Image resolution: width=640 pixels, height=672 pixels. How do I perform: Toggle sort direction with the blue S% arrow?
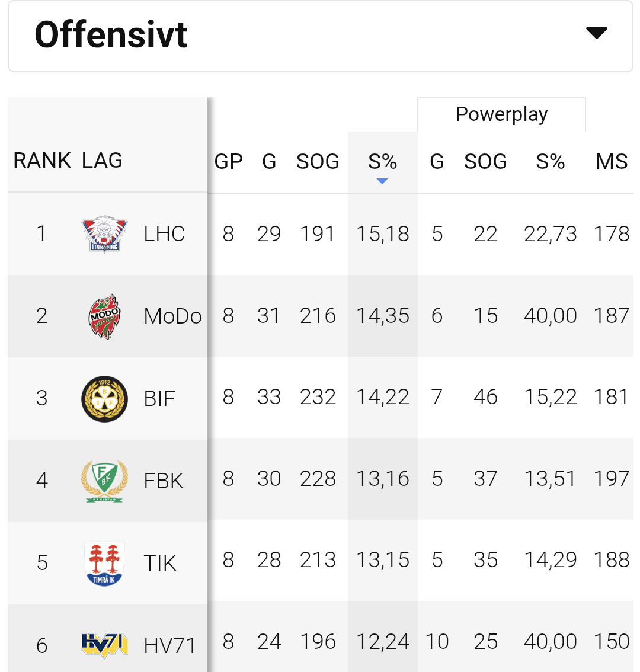tap(382, 181)
